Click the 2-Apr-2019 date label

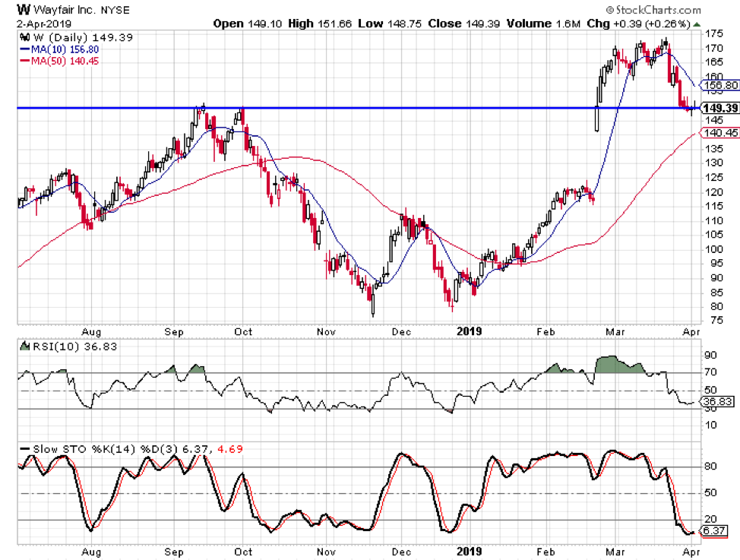pos(44,24)
